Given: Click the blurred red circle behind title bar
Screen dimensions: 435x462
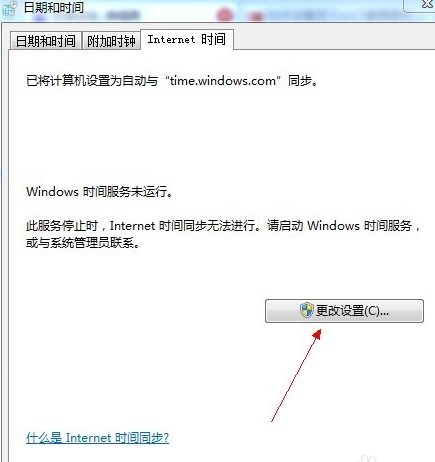Looking at the screenshot, I should click(225, 14).
